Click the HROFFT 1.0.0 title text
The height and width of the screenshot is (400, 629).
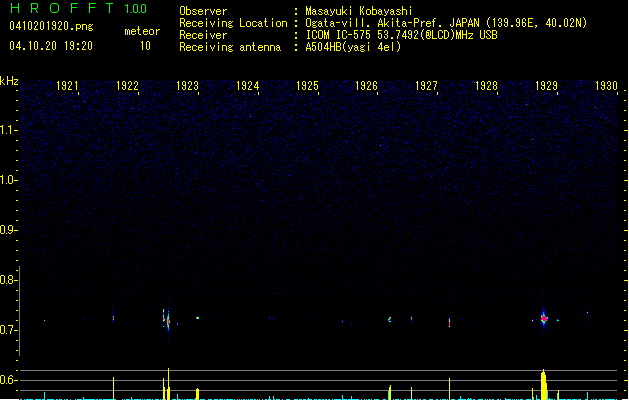click(78, 8)
